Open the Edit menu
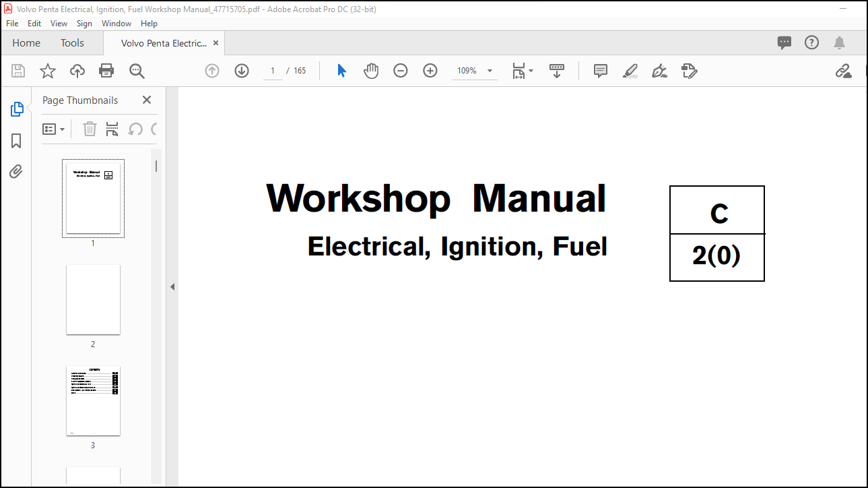 (34, 23)
